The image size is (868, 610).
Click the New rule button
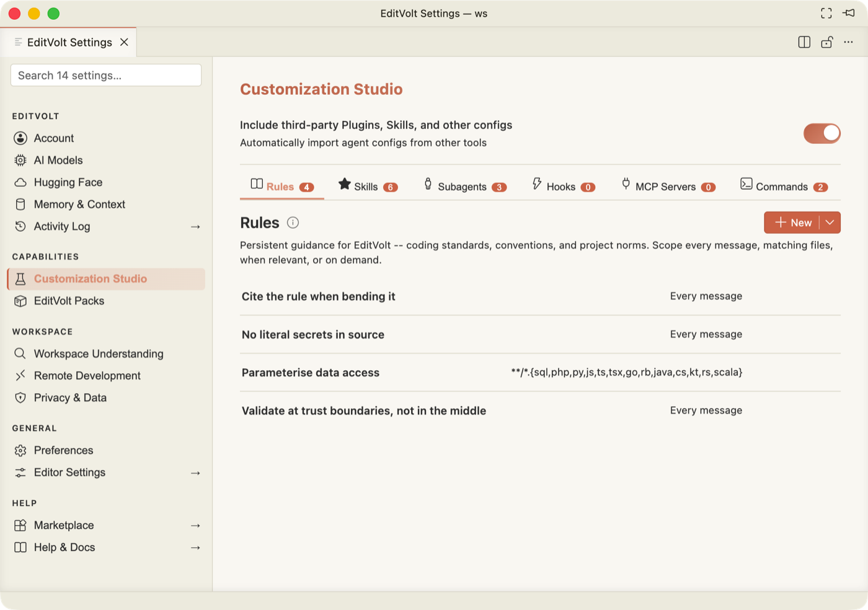(x=792, y=223)
